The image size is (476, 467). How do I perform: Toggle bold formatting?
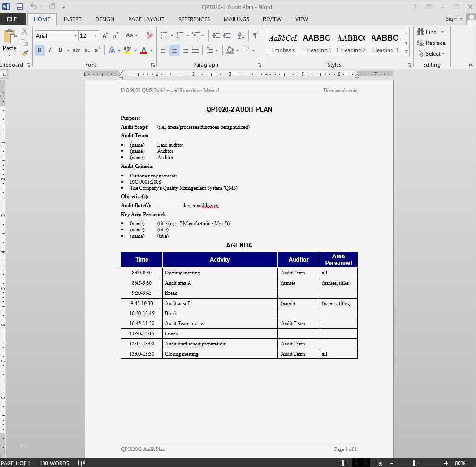[39, 50]
